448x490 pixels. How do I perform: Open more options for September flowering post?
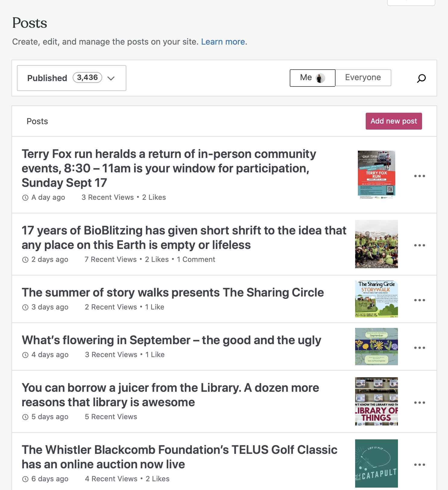tap(419, 348)
